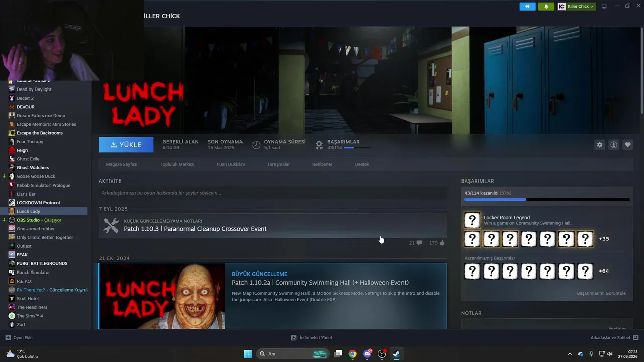Open the Locker Room Legend achievement icon

click(472, 220)
